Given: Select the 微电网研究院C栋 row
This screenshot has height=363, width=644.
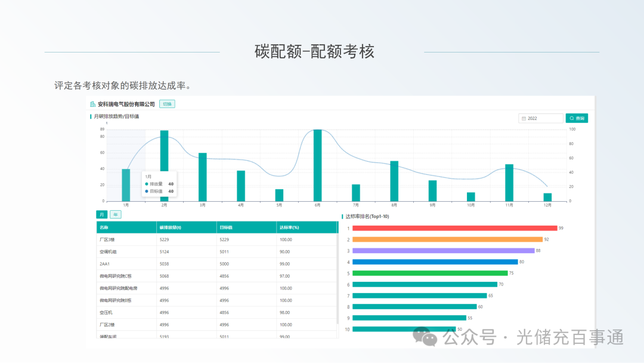Looking at the screenshot, I should (x=216, y=276).
